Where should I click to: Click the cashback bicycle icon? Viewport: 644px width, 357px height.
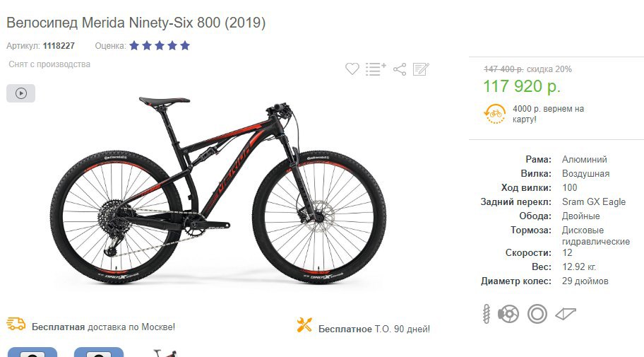[494, 114]
